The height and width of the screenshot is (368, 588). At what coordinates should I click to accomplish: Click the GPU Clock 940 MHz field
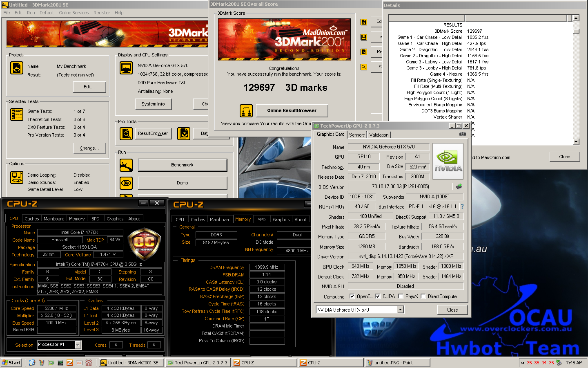pos(361,266)
